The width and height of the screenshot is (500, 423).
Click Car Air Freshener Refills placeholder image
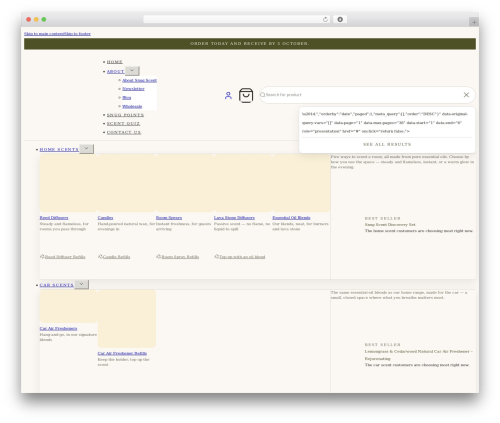(x=127, y=319)
